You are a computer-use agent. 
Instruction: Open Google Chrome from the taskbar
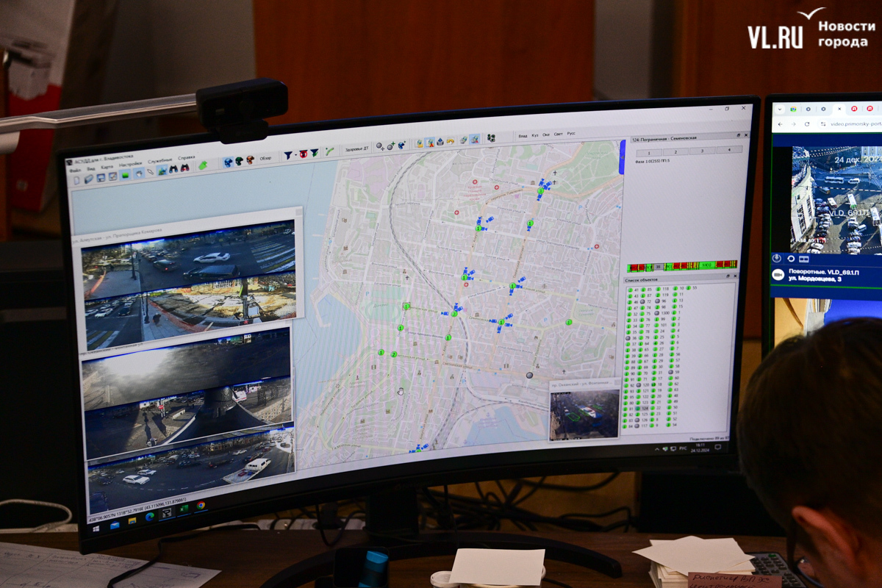click(201, 506)
